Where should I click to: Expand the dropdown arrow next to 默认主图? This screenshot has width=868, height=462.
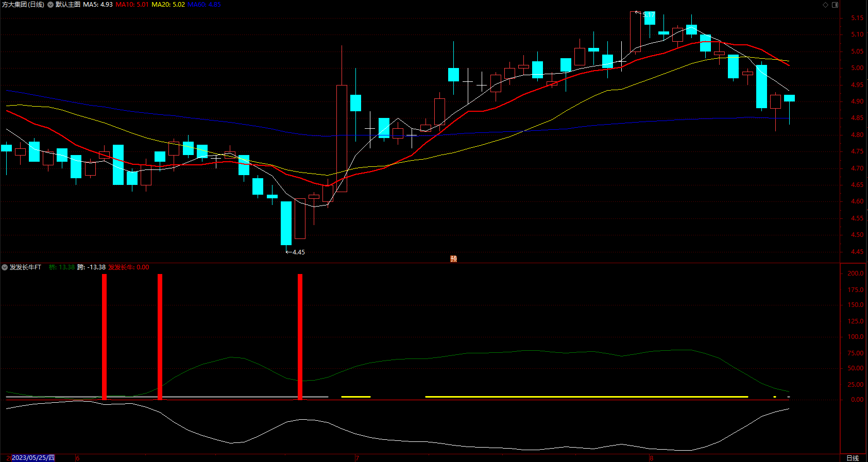coord(50,5)
